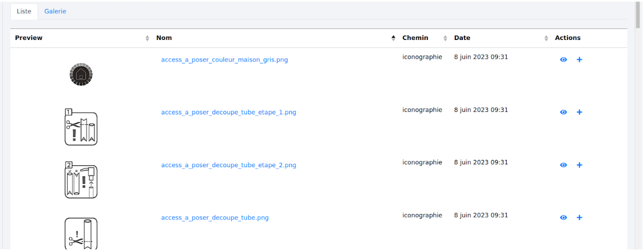View decoupe_tube_etape_1 file using eye icon
The width and height of the screenshot is (644, 252).
pyautogui.click(x=563, y=112)
